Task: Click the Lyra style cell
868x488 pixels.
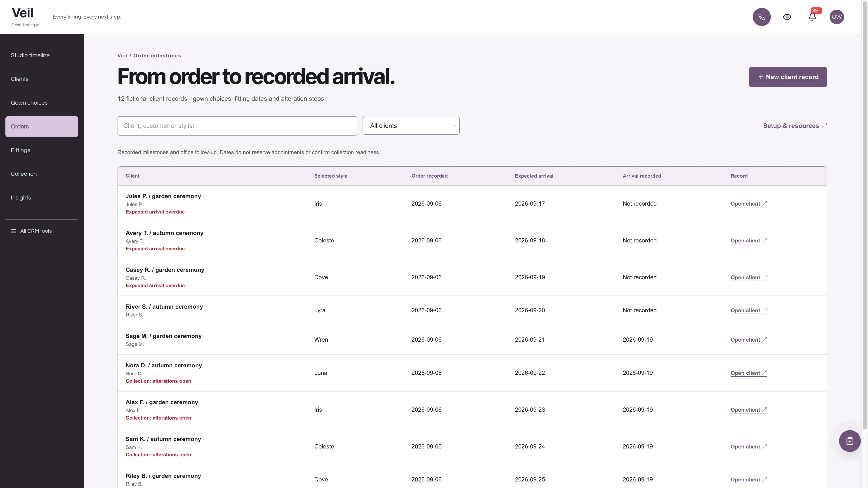Action: tap(319, 310)
